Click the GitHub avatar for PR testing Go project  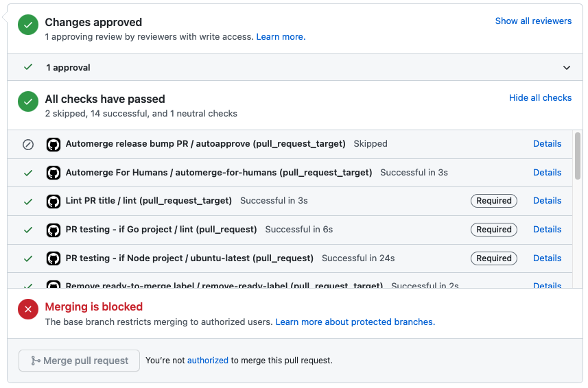click(x=54, y=230)
